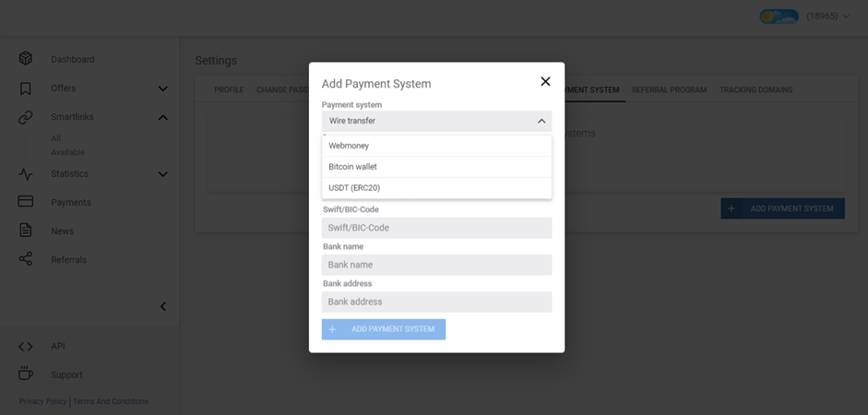Close the Add Payment System dialog

click(x=545, y=82)
